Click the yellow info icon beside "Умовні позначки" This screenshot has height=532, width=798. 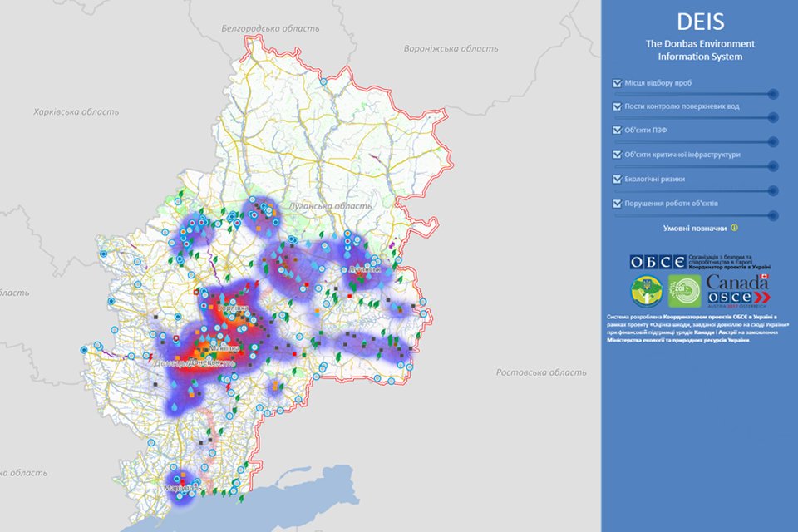point(734,228)
